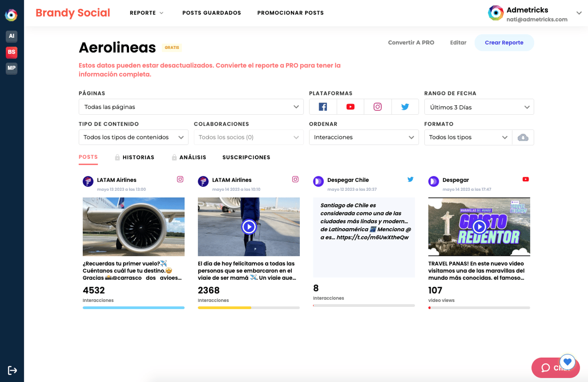Click the 'mayo 12 2023 a las 20:37' date

point(352,189)
